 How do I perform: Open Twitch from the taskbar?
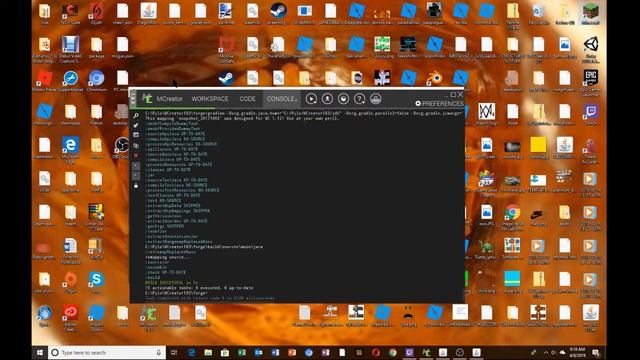click(409, 352)
